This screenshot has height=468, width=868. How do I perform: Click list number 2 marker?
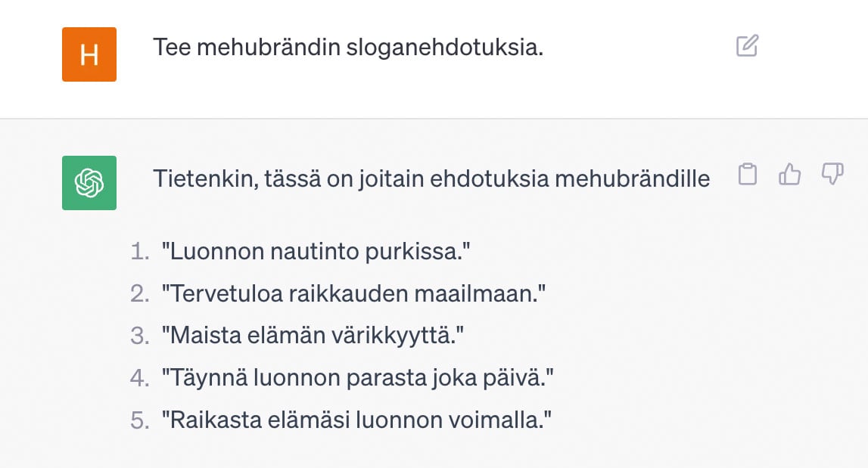pos(140,294)
